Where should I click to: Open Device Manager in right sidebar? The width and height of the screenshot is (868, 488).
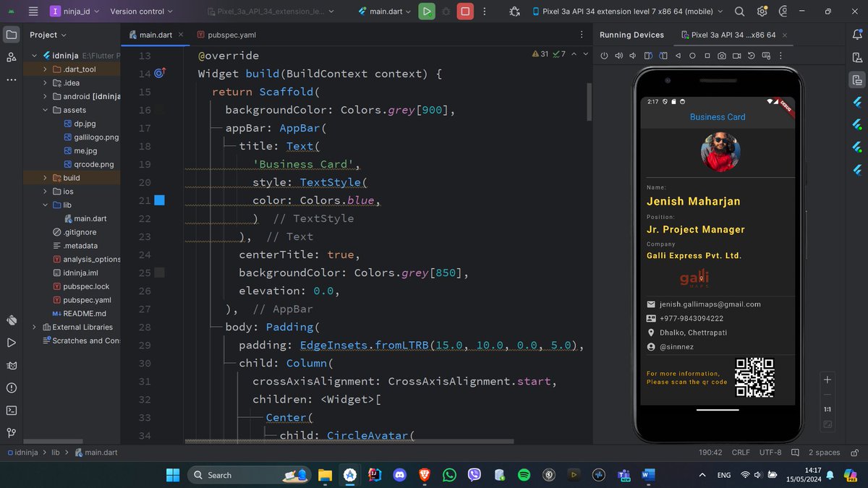[x=857, y=57]
